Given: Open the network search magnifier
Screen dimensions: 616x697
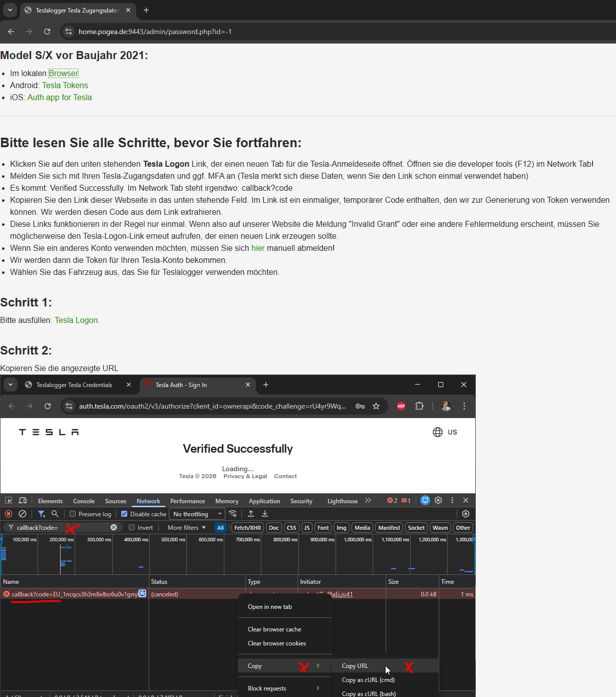Looking at the screenshot, I should pos(55,514).
